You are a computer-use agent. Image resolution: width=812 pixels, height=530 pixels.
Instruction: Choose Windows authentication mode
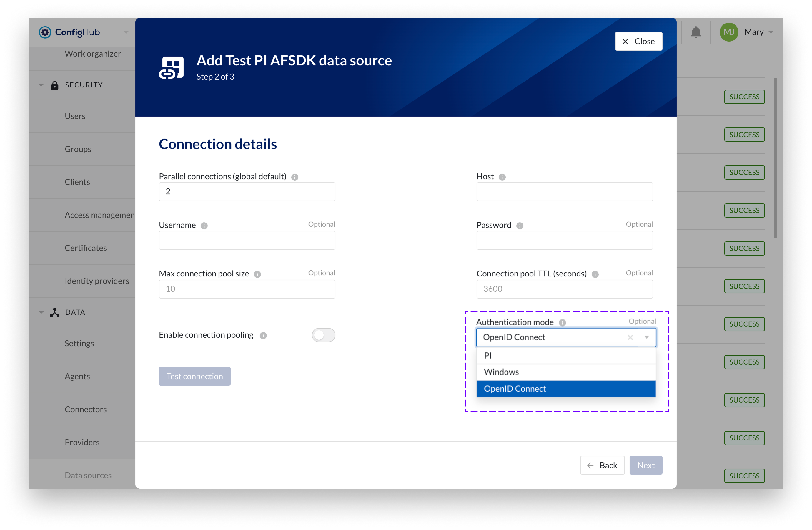[x=566, y=372]
